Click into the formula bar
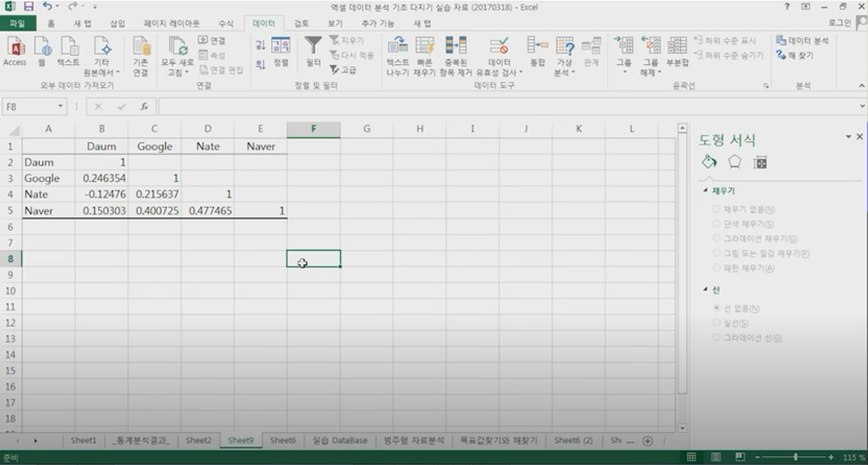 point(509,107)
